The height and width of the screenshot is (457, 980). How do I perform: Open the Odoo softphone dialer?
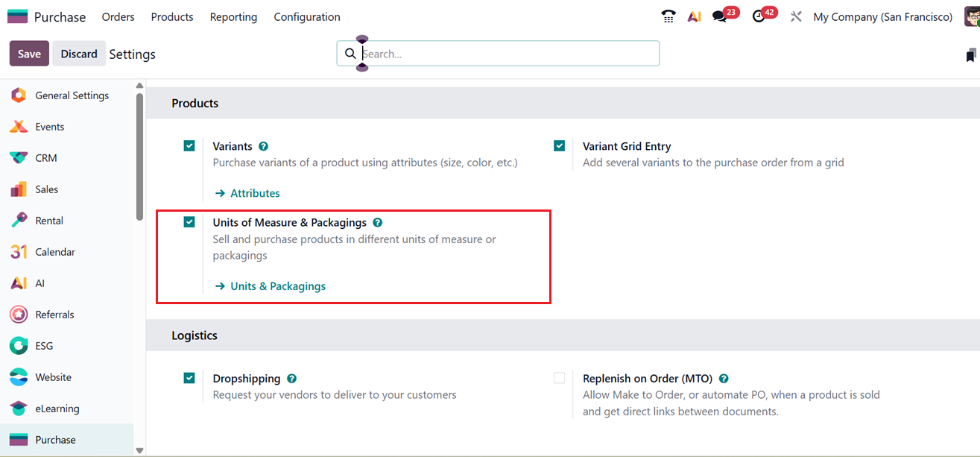[668, 16]
